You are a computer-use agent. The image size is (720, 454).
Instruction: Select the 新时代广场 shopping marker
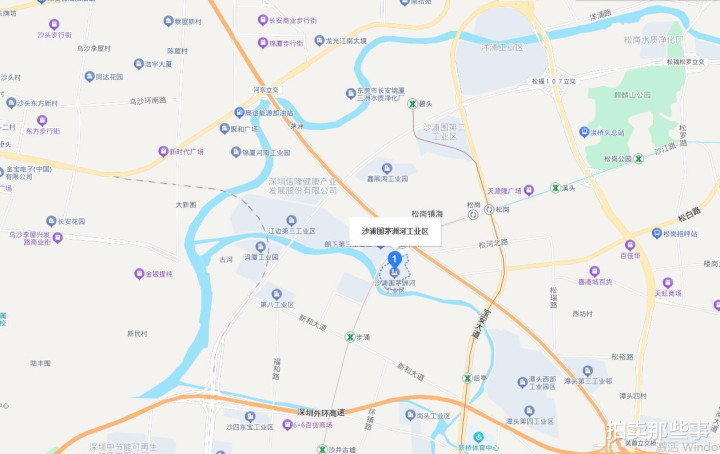(x=163, y=151)
